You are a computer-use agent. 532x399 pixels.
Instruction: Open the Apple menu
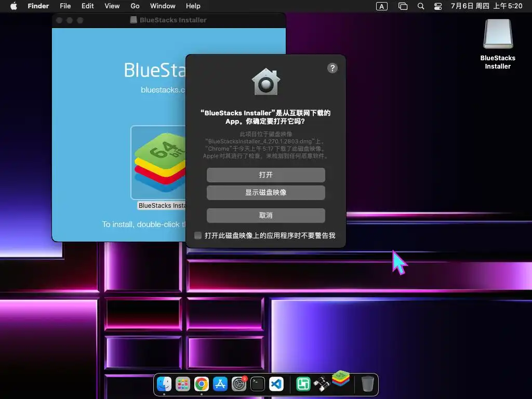point(14,6)
